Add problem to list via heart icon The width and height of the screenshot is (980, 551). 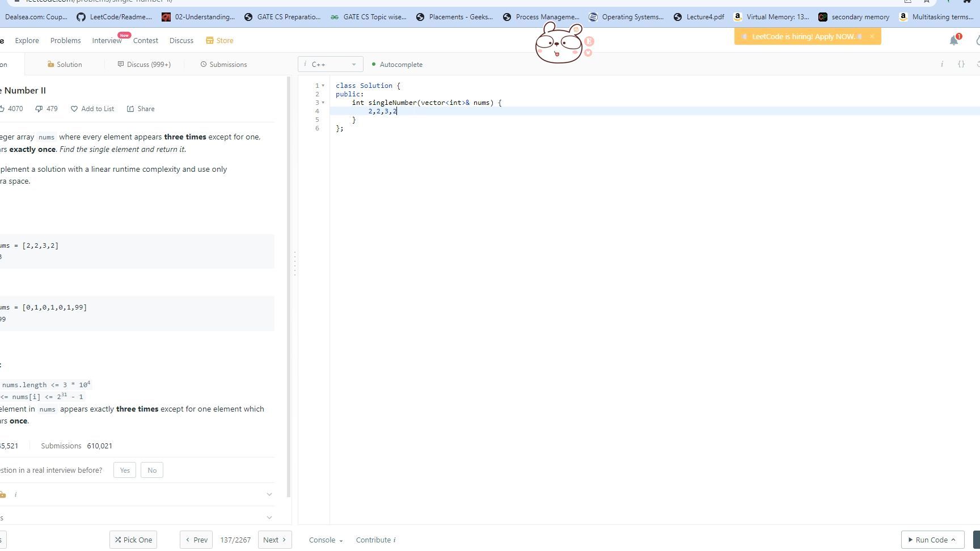[x=74, y=109]
